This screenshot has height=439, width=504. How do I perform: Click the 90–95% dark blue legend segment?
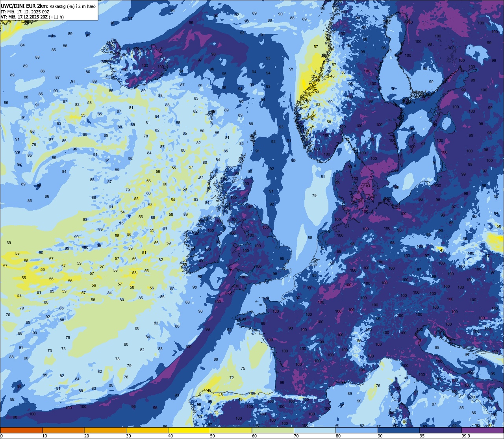(398, 430)
